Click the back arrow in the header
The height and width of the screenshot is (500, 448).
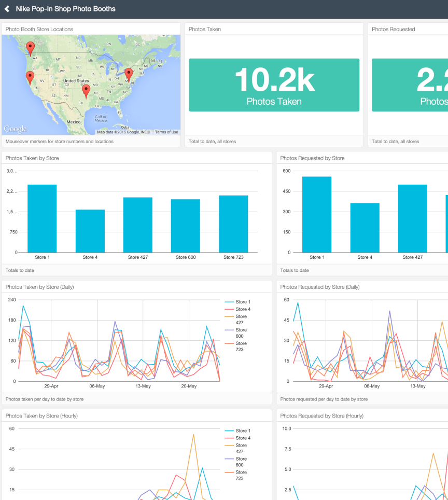pyautogui.click(x=7, y=9)
